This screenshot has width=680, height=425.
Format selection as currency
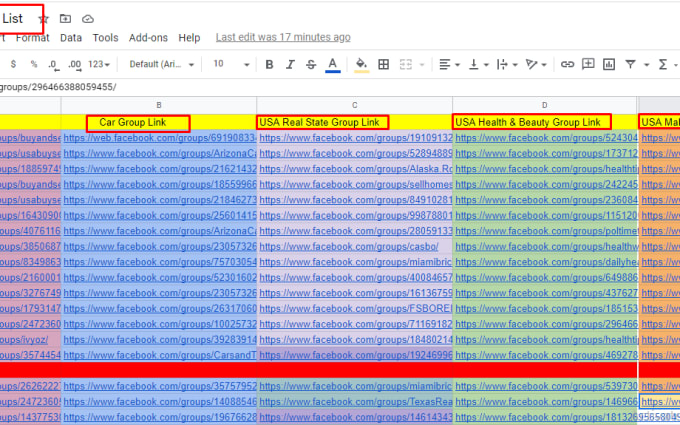tap(13, 64)
